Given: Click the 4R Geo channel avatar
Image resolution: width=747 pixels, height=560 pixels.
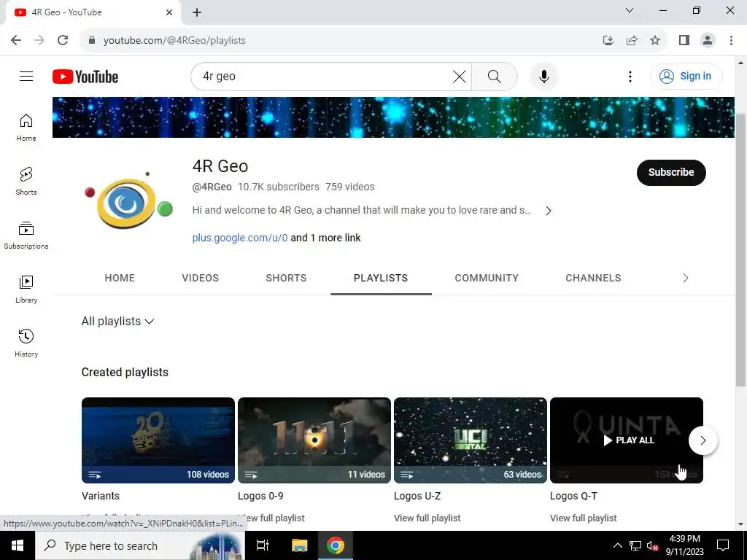Looking at the screenshot, I should click(128, 201).
